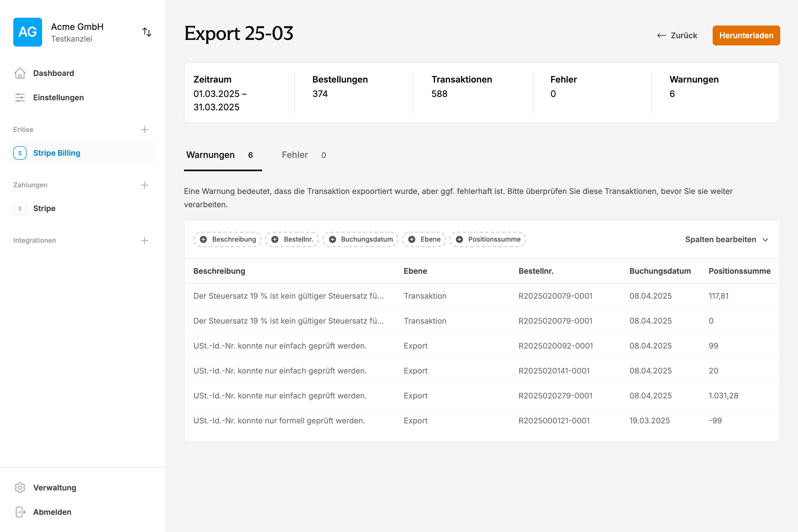The width and height of the screenshot is (798, 532).
Task: Click the company switcher arrows next to Acme GmbH
Action: 147,32
